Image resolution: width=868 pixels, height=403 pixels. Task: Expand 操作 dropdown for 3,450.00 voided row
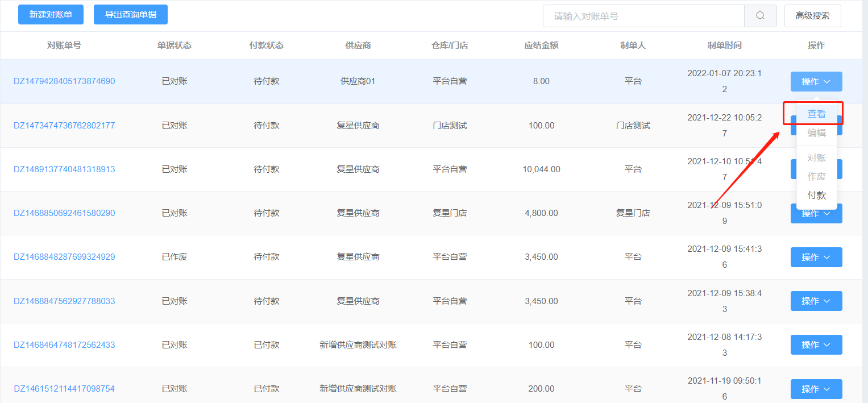[816, 257]
